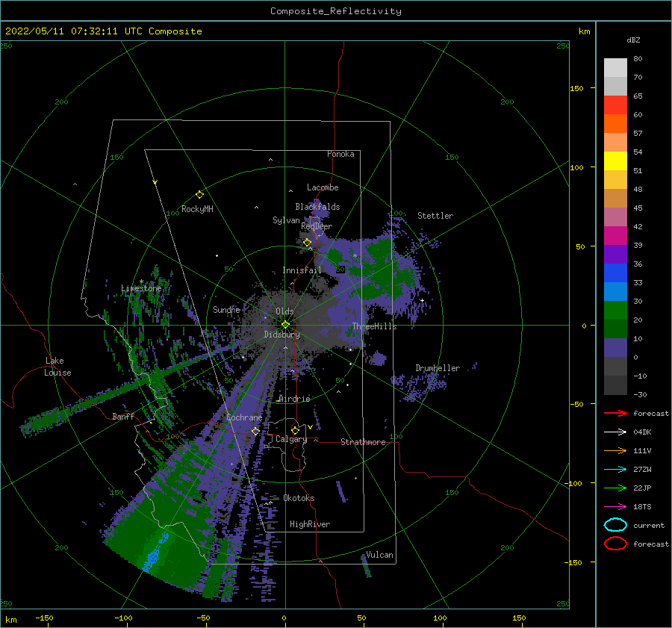Click the ThreeHills label
The width and height of the screenshot is (672, 628).
(x=374, y=326)
